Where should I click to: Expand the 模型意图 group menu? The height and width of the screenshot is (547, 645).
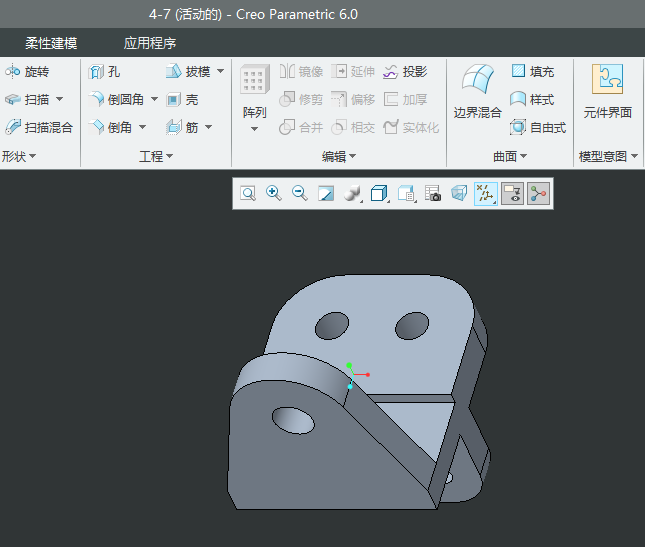pyautogui.click(x=608, y=156)
